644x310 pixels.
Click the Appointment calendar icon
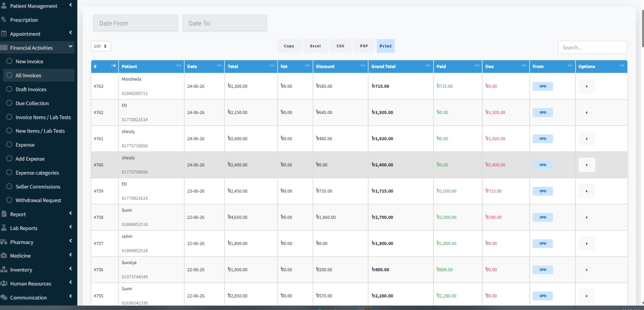[x=4, y=33]
